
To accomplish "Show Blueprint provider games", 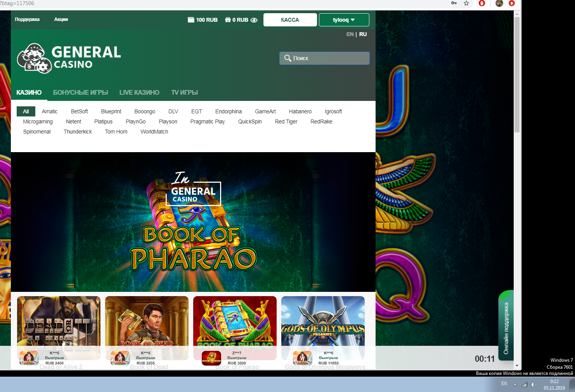I will coord(111,111).
